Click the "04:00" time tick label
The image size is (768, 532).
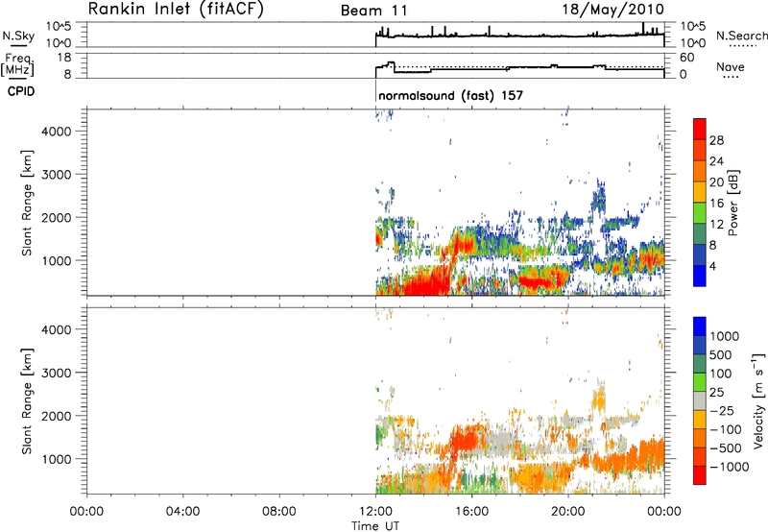click(182, 512)
